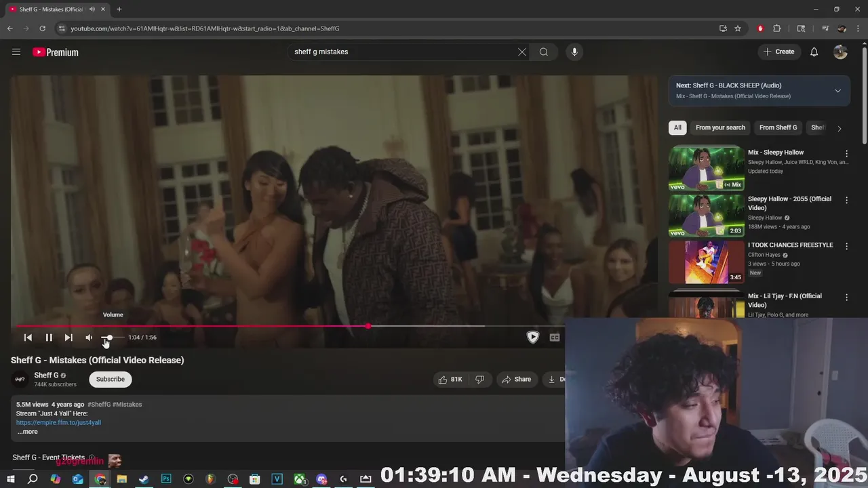Viewport: 868px width, 488px height.
Task: Open more options for Sleepy Hallow - 2055
Action: 846,200
